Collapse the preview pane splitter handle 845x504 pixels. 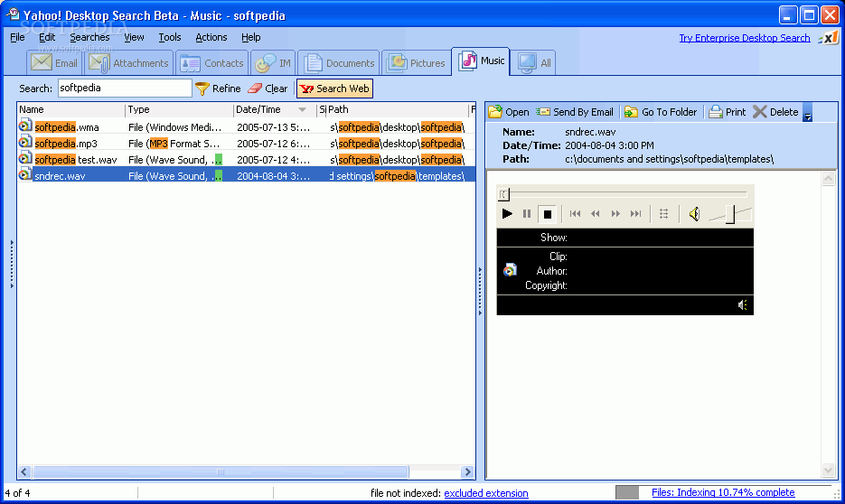click(x=480, y=291)
